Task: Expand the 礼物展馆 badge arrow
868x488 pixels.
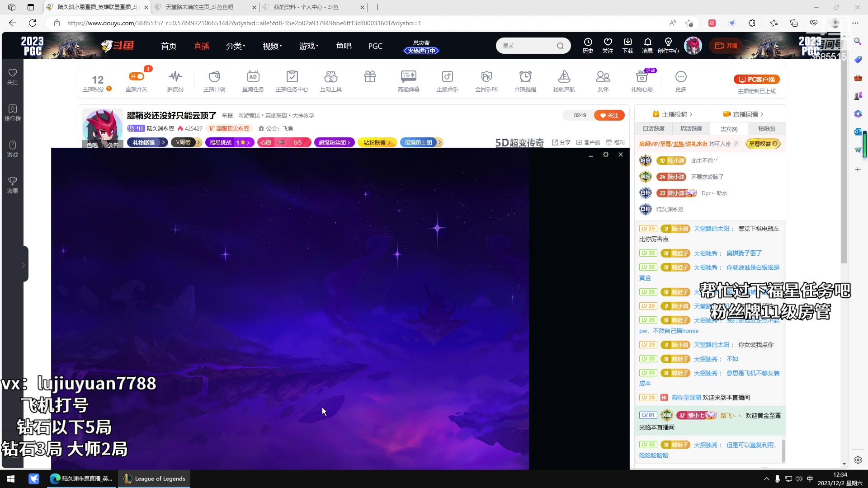Action: (x=163, y=142)
